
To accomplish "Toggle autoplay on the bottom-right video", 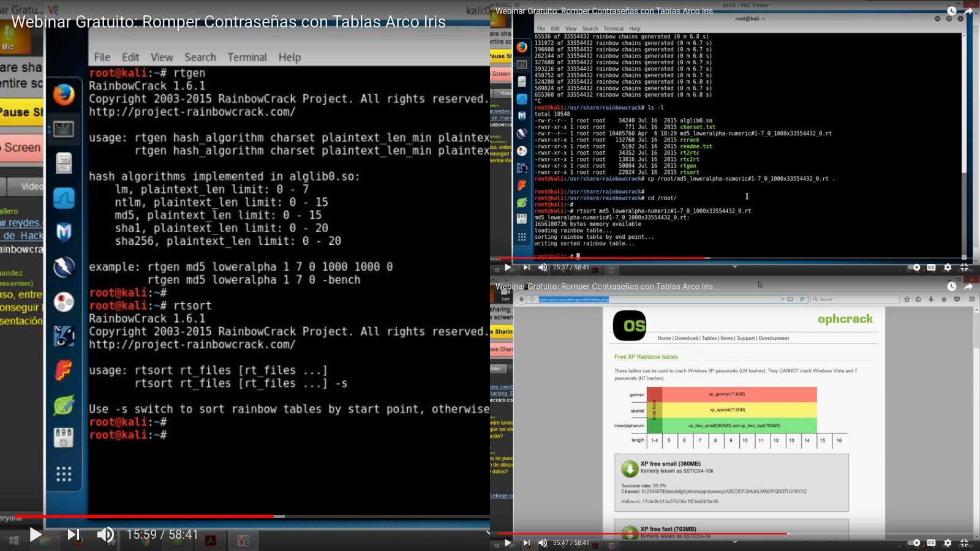I will (914, 543).
